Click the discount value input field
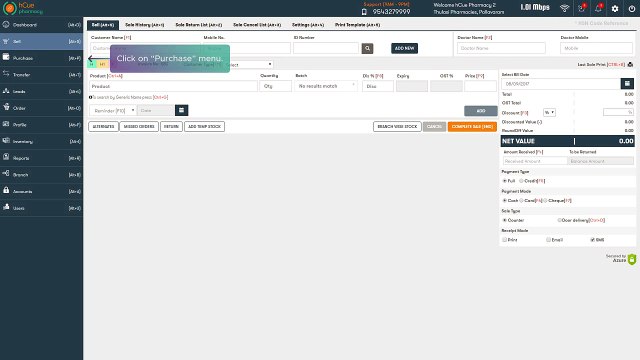The width and height of the screenshot is (640, 360). coord(618,112)
